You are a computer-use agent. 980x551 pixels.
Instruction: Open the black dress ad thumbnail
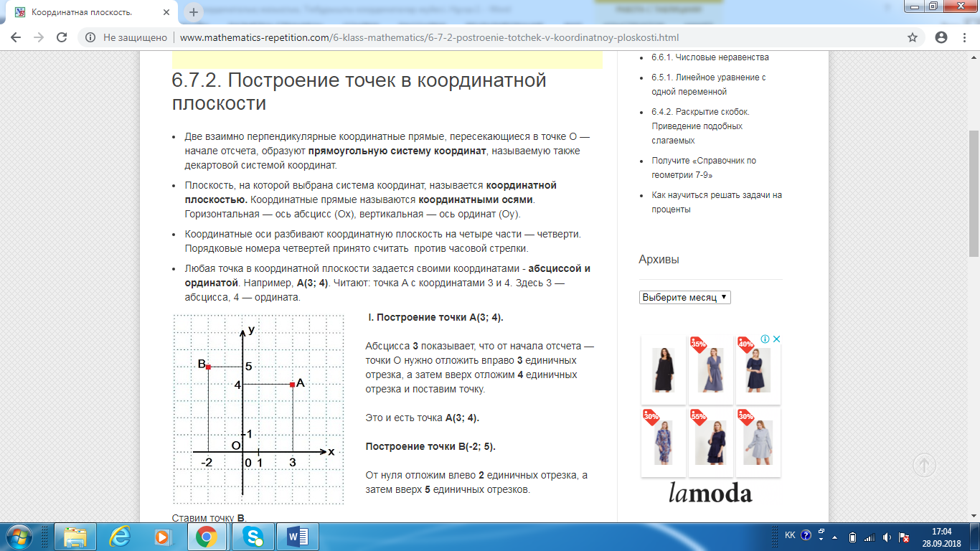664,369
